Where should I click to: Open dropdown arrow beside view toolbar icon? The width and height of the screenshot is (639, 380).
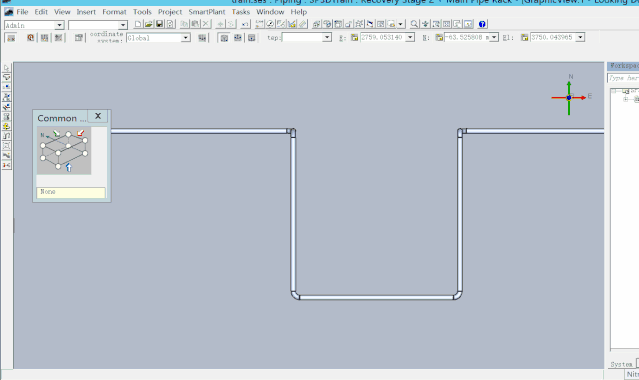pyautogui.click(x=401, y=24)
